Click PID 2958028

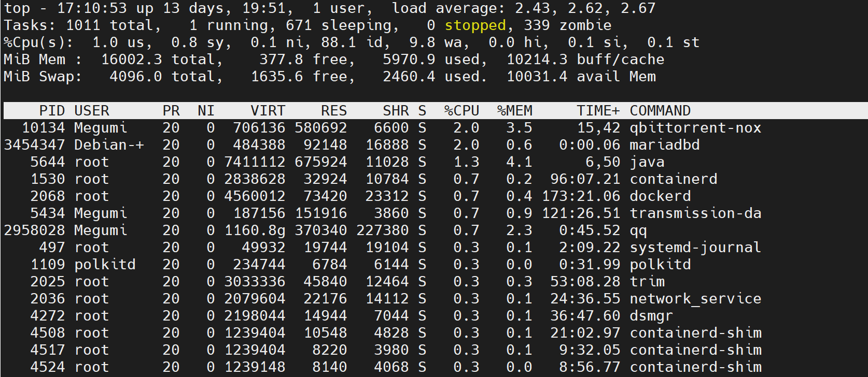tap(35, 230)
